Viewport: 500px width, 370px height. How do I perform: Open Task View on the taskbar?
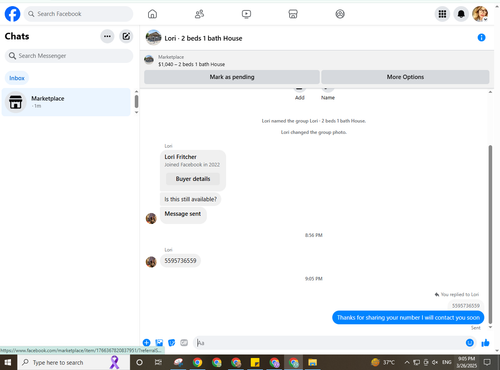[x=158, y=362]
